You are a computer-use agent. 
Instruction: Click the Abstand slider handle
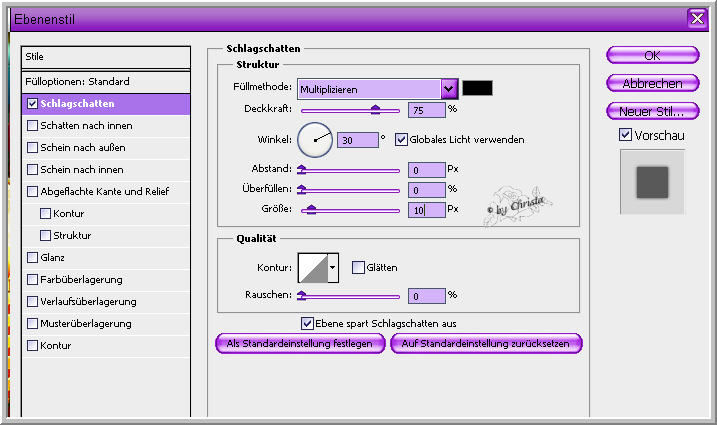point(302,170)
